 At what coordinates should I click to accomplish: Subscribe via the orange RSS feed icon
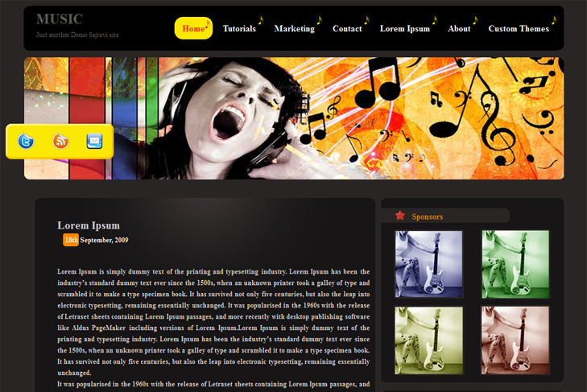[x=60, y=141]
